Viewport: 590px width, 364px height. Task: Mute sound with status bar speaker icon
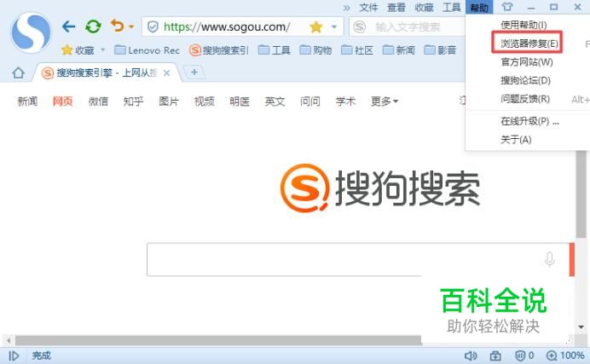tap(471, 355)
